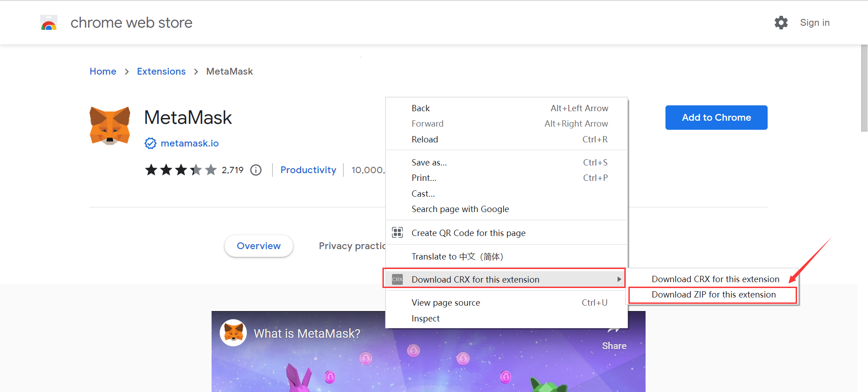Choose Save as... from context menu

click(x=506, y=162)
